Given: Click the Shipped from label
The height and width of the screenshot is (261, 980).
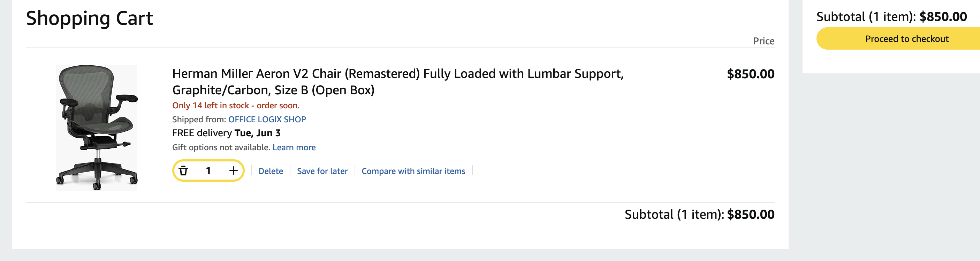Looking at the screenshot, I should [199, 119].
